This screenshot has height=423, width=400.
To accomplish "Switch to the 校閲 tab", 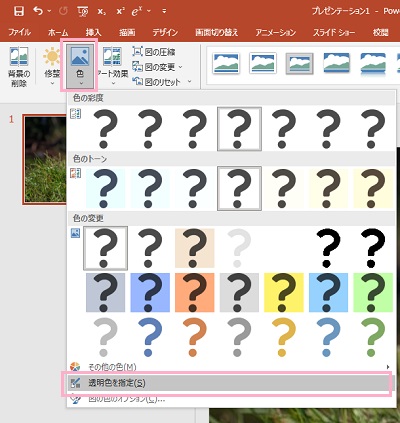I will pyautogui.click(x=381, y=32).
